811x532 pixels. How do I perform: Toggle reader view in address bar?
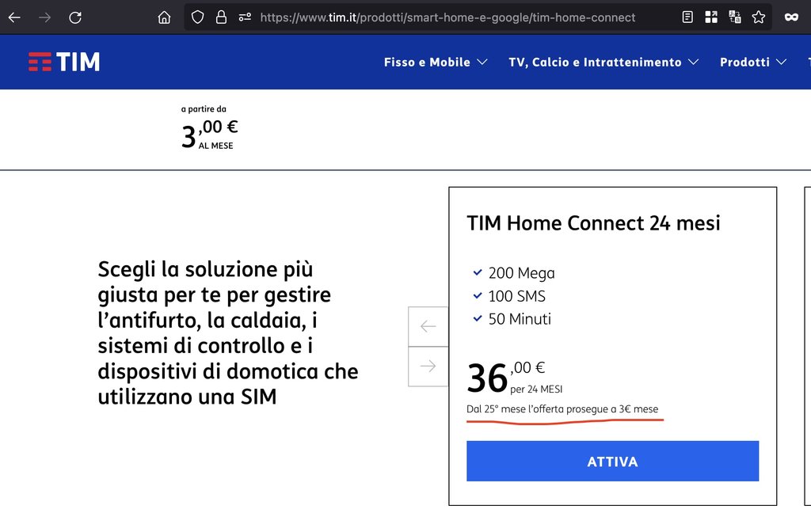click(687, 17)
